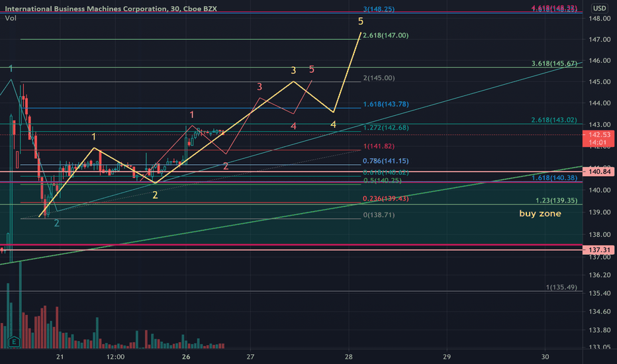This screenshot has height=364, width=617.
Task: Click the yellow wave 4 label
Action: pos(333,124)
